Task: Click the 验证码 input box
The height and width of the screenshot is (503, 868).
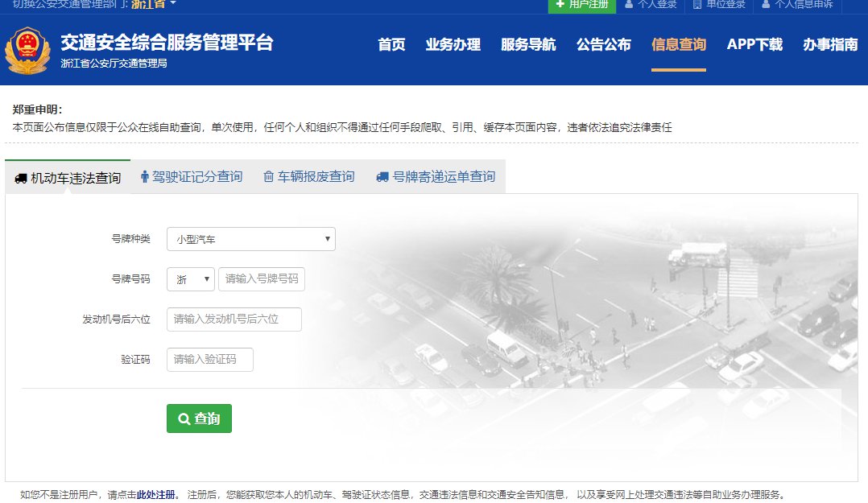Action: coord(209,360)
